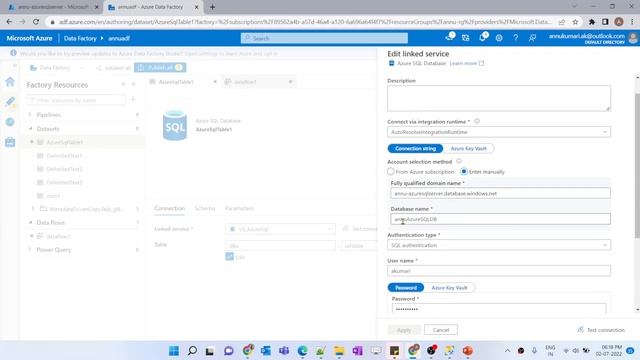Screen dimensions: 640x360
Task: Open the integration runtime dropdown
Action: (499, 132)
